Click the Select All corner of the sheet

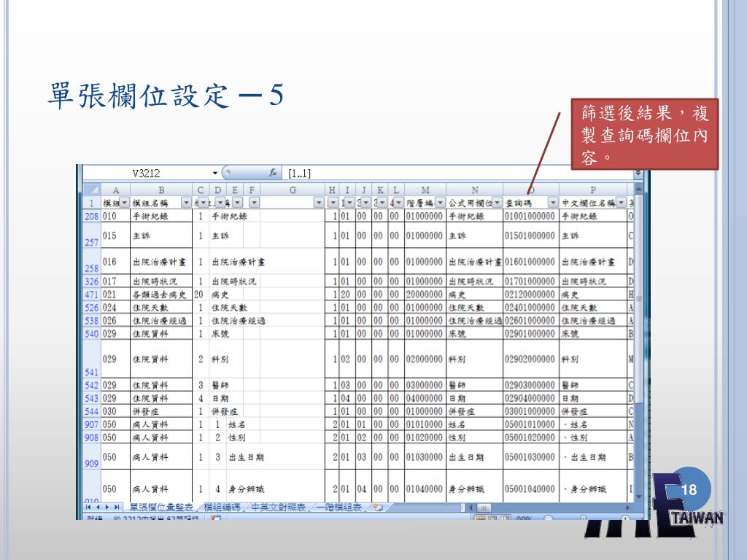pyautogui.click(x=91, y=190)
